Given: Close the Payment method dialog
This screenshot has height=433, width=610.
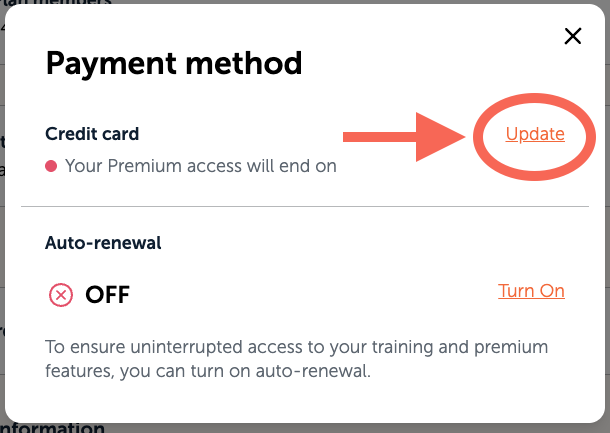Looking at the screenshot, I should pos(573,37).
